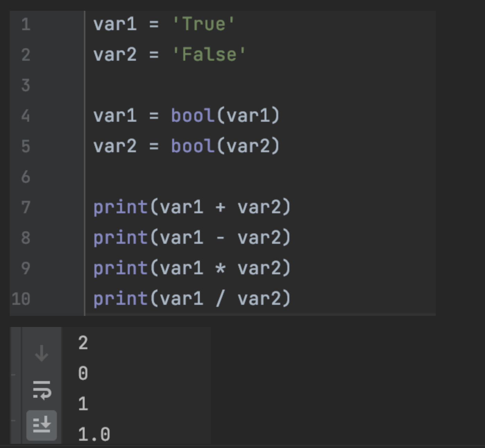The image size is (485, 448).
Task: Click print on the multiplication line
Action: (120, 269)
